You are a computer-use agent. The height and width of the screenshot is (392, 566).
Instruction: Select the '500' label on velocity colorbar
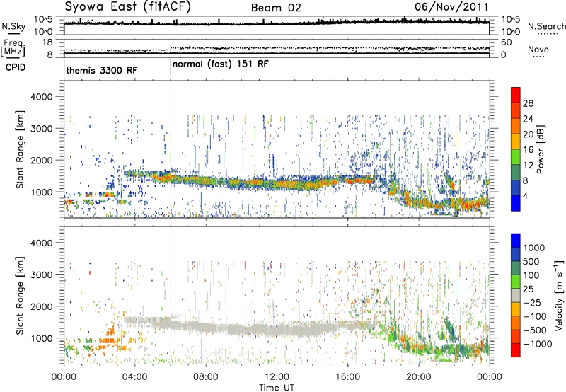pyautogui.click(x=531, y=262)
